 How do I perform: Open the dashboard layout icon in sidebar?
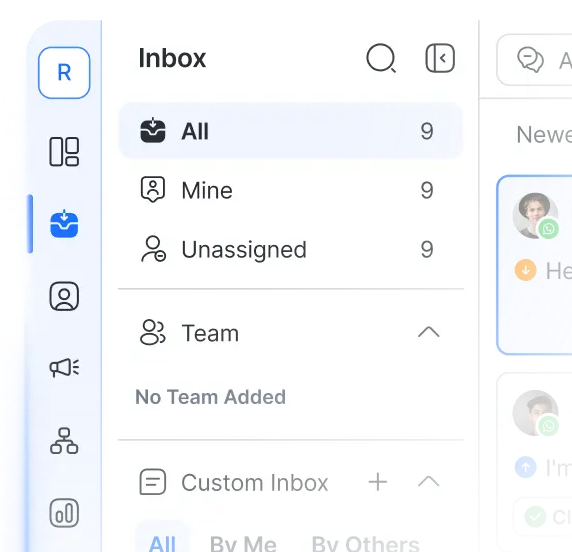[x=64, y=152]
